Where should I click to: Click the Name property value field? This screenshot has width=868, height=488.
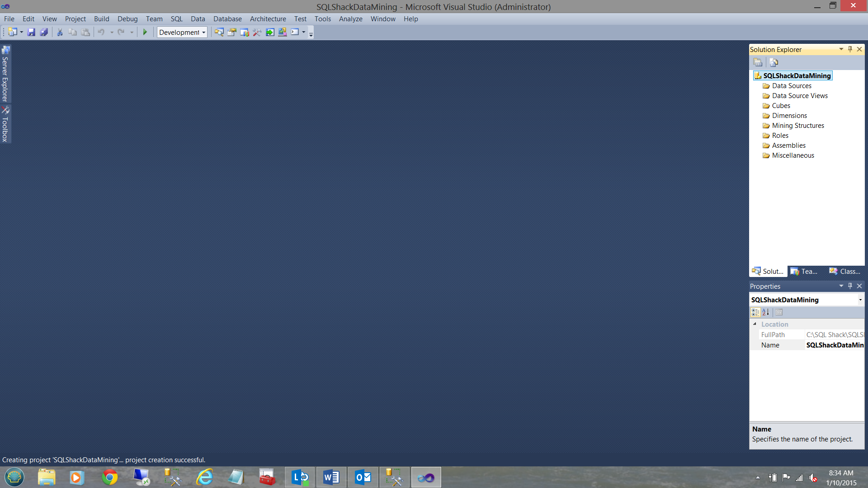pyautogui.click(x=834, y=345)
